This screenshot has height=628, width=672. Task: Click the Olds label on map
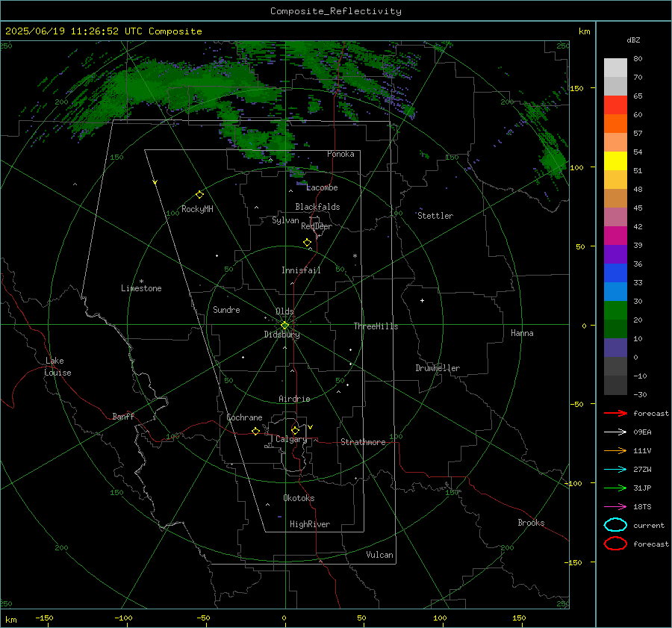coord(284,311)
